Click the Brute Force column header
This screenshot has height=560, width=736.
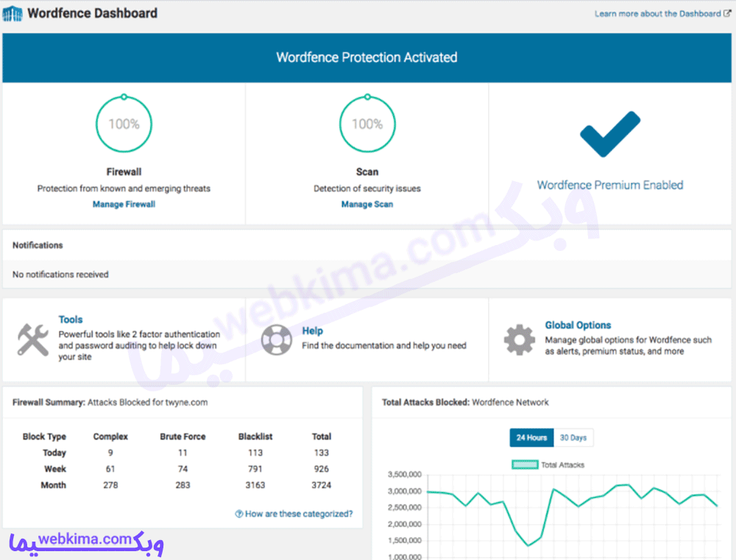183,436
